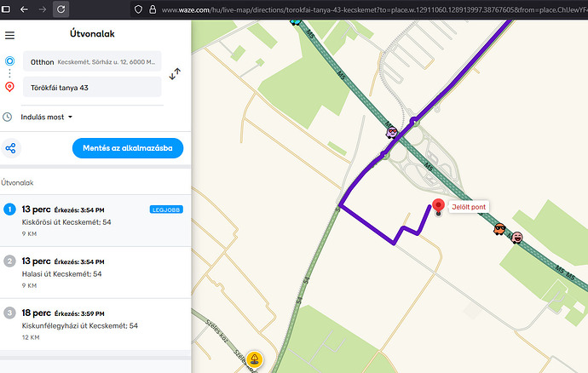588x373 pixels.
Task: Click the share route icon
Action: (10, 148)
